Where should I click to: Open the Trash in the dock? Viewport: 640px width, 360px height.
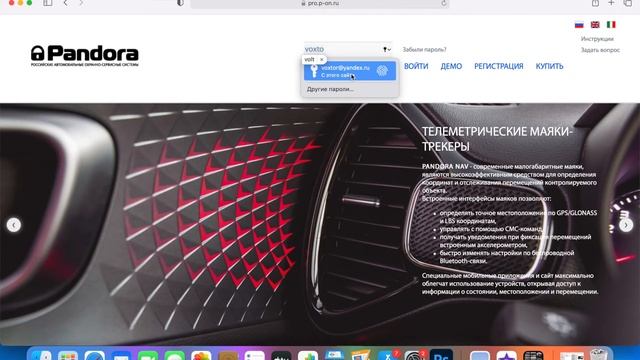click(x=598, y=354)
